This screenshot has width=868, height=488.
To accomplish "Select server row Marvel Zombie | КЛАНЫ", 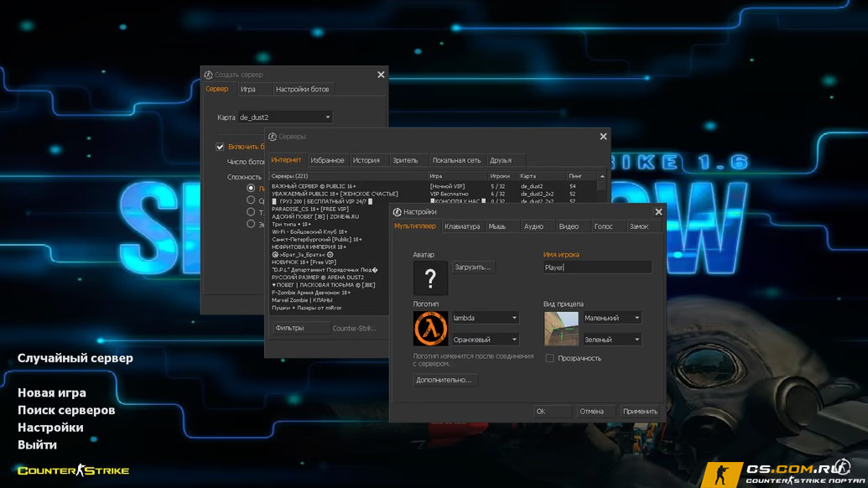I will (x=330, y=300).
